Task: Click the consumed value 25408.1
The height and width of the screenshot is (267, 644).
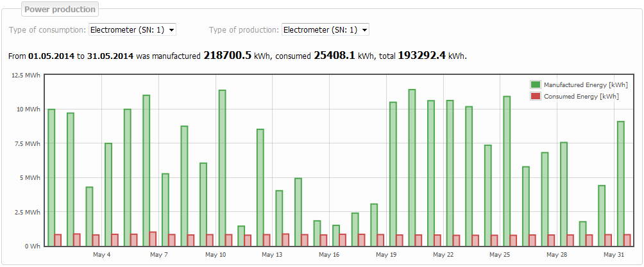Action: click(x=334, y=56)
